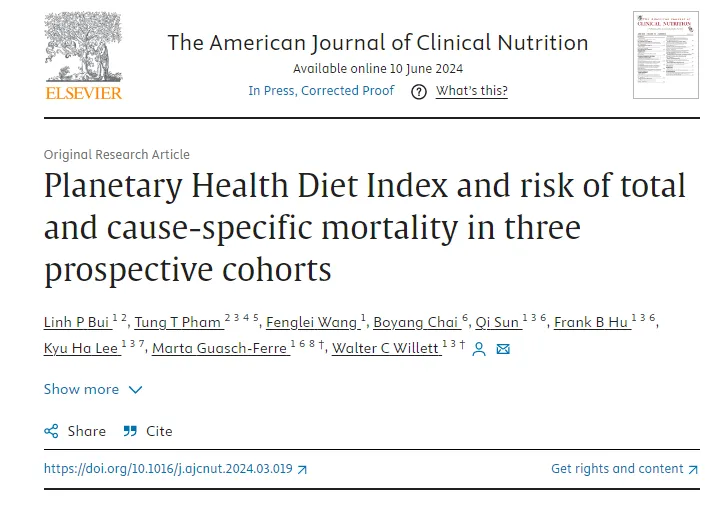Click the Cite button text
Viewport: 719px width, 506px height.
pos(159,431)
